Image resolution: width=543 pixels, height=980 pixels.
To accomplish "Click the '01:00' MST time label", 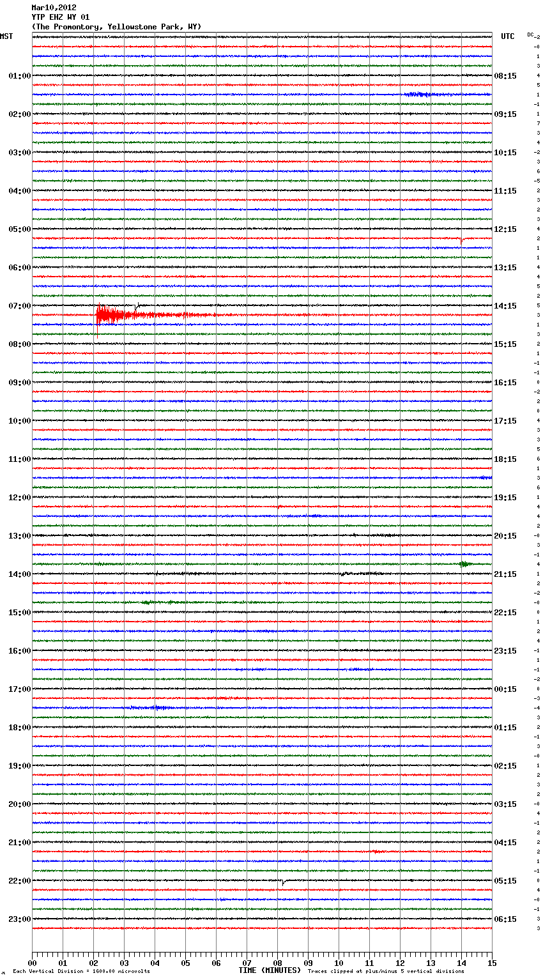I will click(x=20, y=76).
